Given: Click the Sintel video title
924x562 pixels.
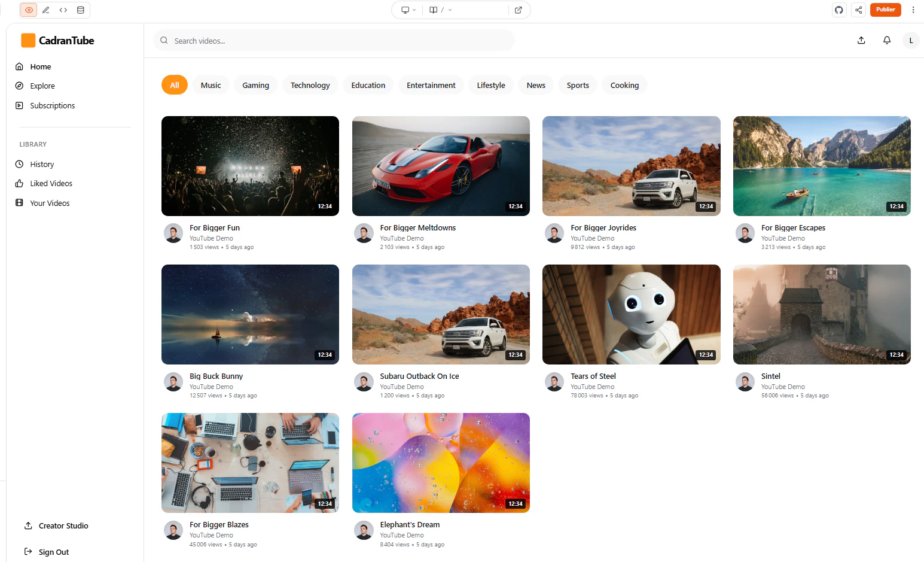Looking at the screenshot, I should coord(771,376).
